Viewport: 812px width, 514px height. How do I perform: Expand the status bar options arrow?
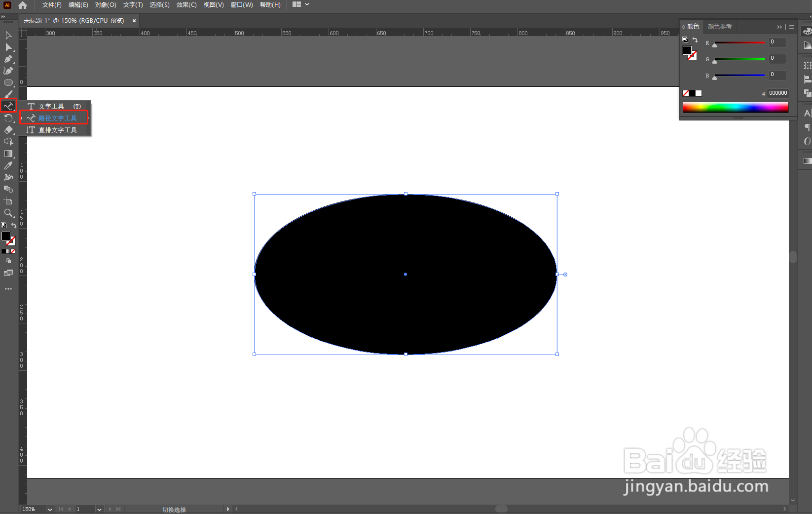228,509
